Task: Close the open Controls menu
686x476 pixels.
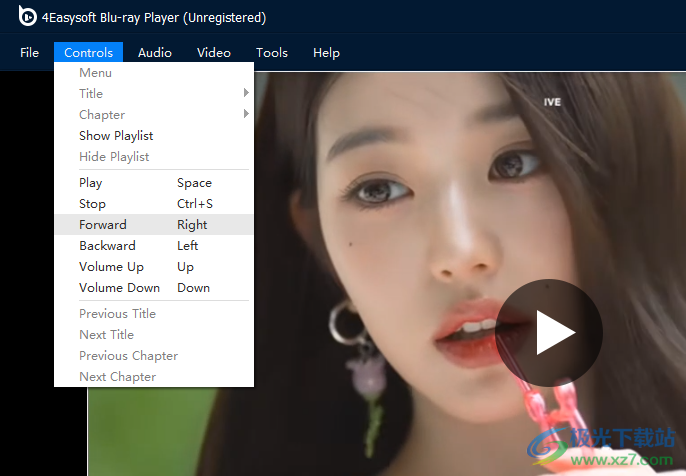Action: pyautogui.click(x=88, y=52)
